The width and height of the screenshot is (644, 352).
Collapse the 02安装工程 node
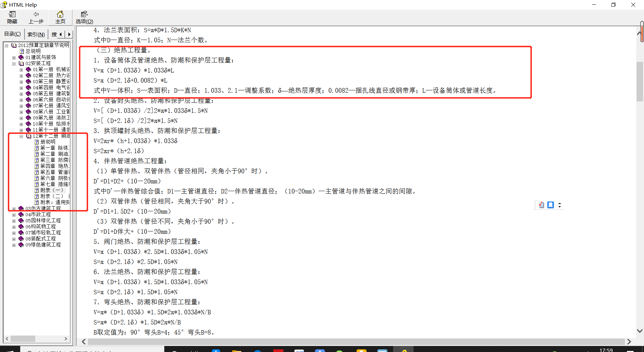pos(14,63)
